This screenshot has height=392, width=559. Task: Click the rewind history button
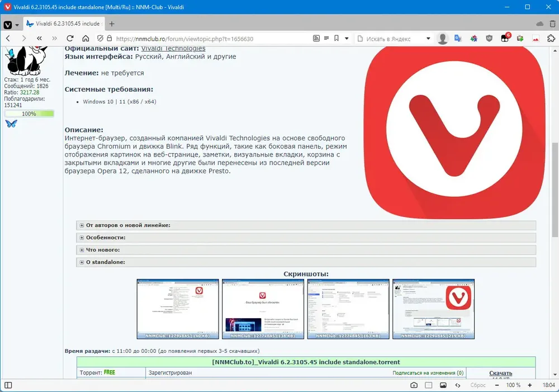click(x=39, y=39)
